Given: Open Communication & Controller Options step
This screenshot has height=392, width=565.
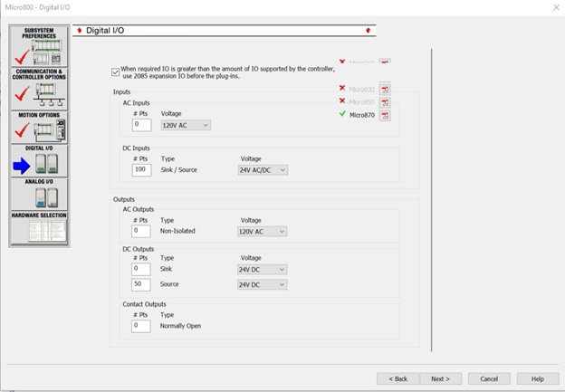Looking at the screenshot, I should (x=39, y=89).
